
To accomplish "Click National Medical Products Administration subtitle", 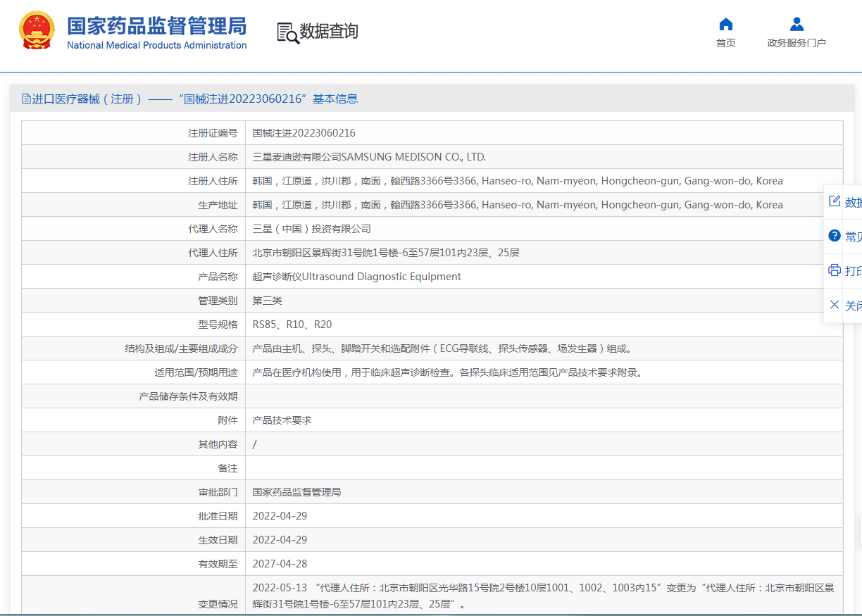I will coord(157,45).
